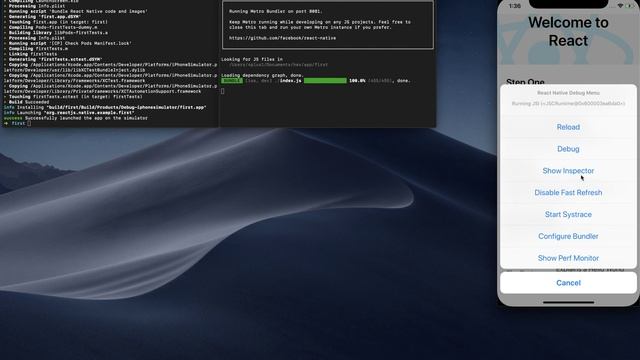Click the green BUNDLE label in Metro terminal
This screenshot has height=360, width=640.
[x=232, y=81]
